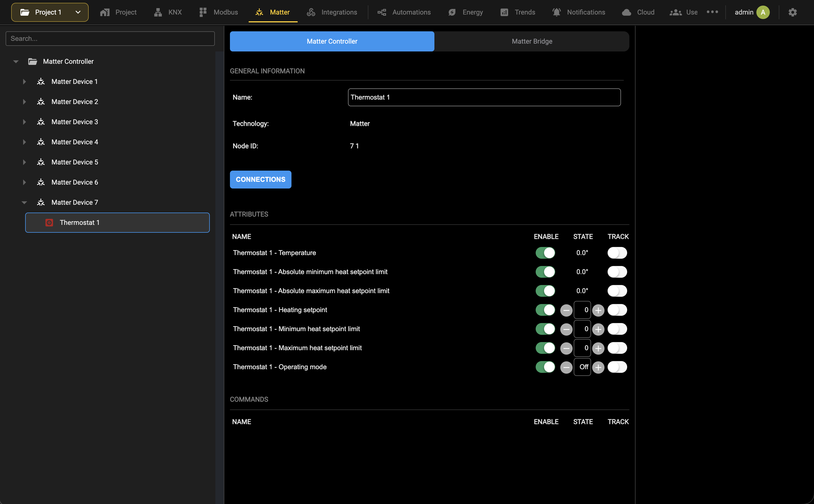
Task: Click the Matter Controller folder icon
Action: click(32, 61)
